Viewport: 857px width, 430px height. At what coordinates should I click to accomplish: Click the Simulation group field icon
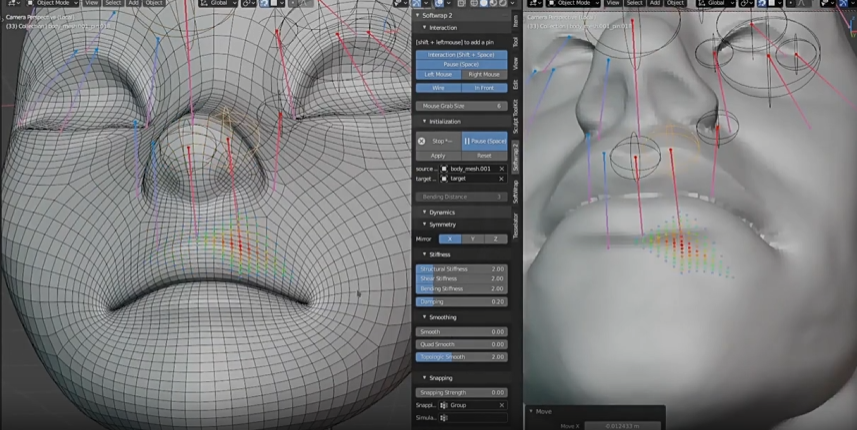[x=444, y=417]
